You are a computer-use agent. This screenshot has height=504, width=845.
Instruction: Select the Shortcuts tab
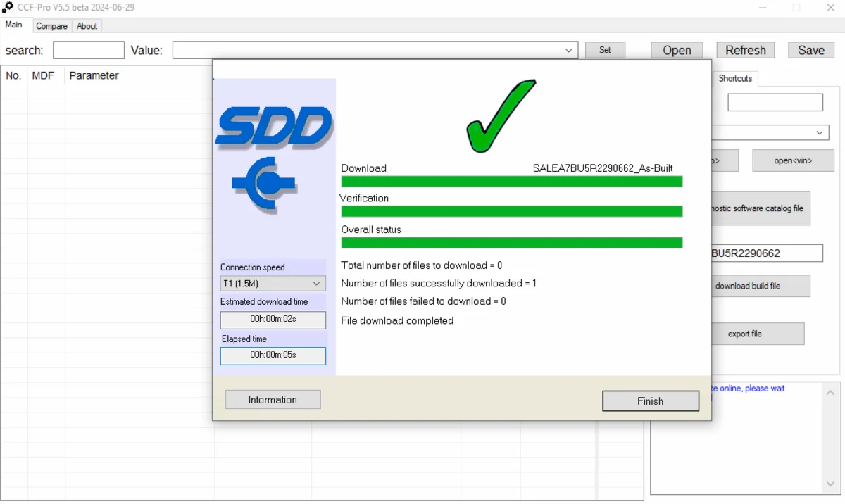[735, 78]
